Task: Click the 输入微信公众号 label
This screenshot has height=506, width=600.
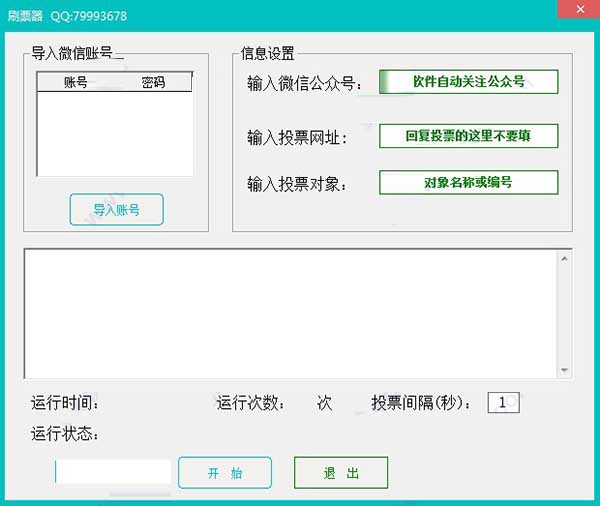Action: [x=304, y=83]
